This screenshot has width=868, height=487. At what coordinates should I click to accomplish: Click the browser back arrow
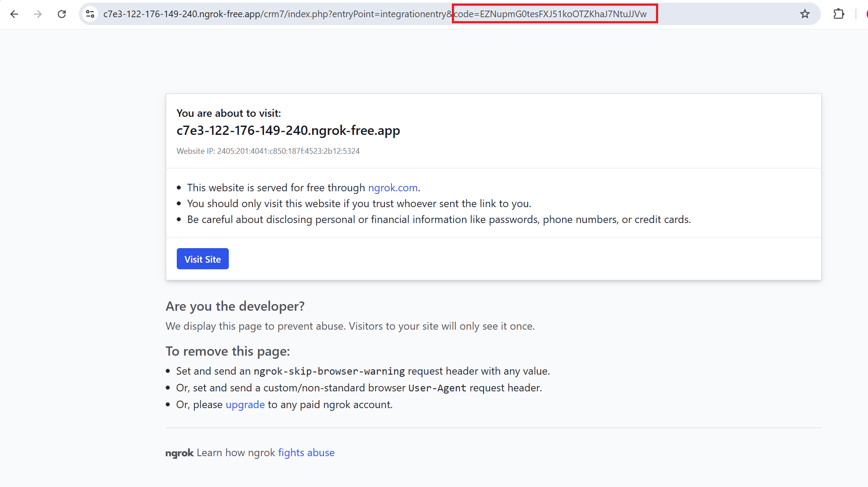tap(14, 14)
